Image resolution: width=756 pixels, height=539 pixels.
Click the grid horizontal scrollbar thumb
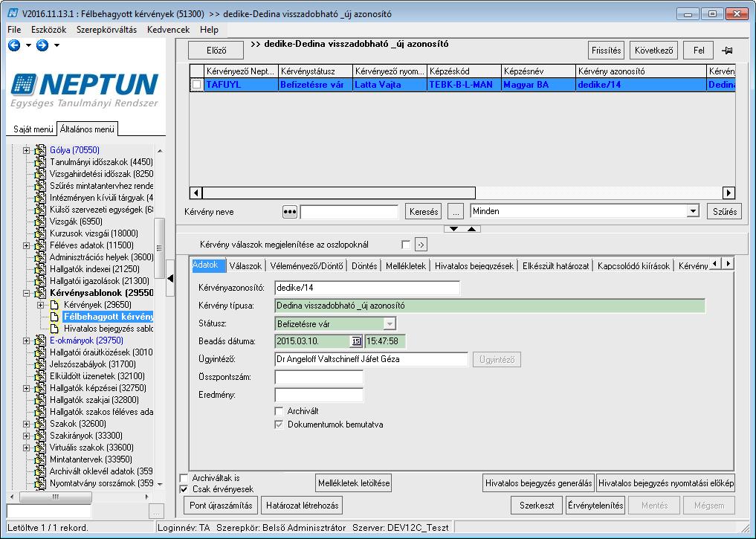tap(339, 193)
